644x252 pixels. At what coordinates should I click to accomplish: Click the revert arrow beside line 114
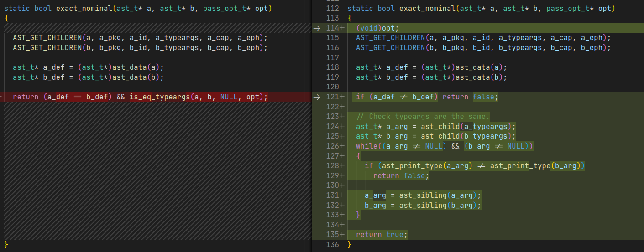[x=317, y=28]
